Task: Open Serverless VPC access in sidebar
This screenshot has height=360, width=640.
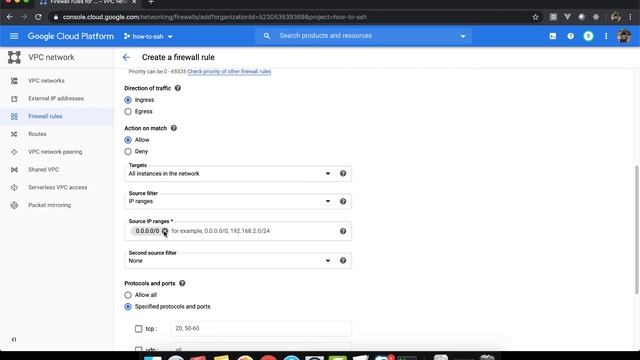Action: (58, 187)
